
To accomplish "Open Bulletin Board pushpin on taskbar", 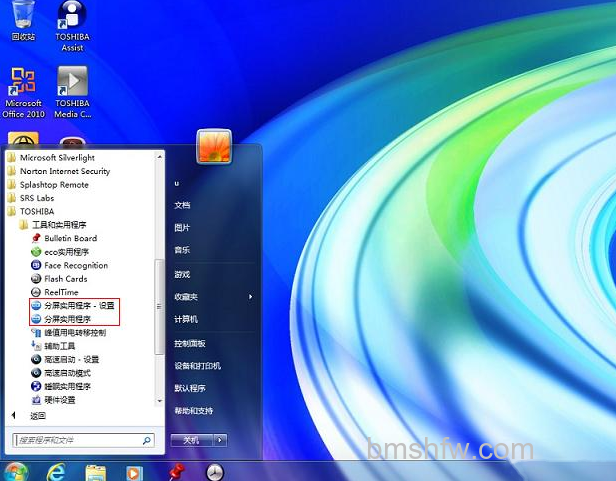I will click(177, 472).
